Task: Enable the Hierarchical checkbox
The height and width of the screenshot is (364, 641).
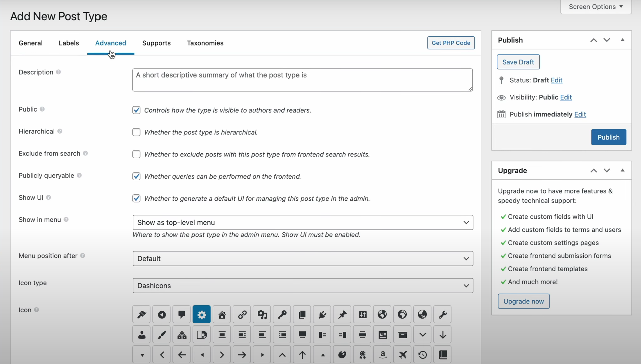Action: coord(136,132)
